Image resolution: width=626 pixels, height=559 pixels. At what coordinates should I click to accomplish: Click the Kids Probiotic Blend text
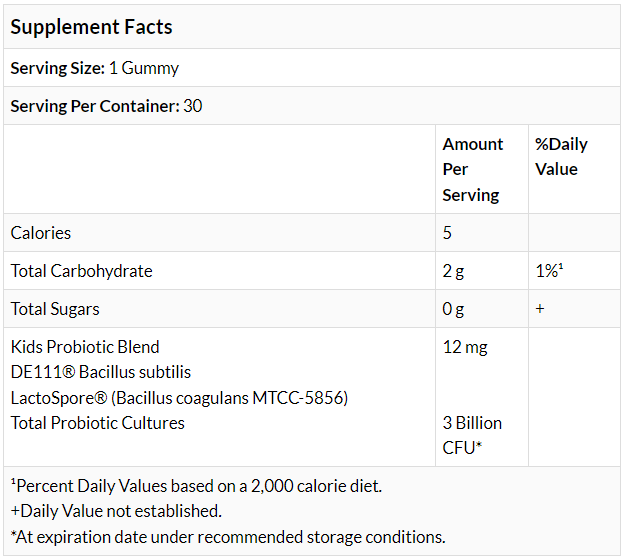click(x=85, y=347)
